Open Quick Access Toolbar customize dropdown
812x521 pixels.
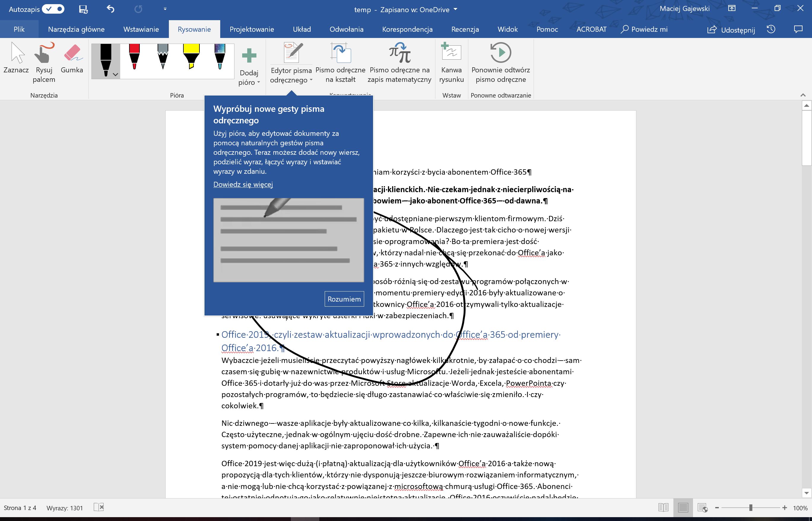pos(165,9)
